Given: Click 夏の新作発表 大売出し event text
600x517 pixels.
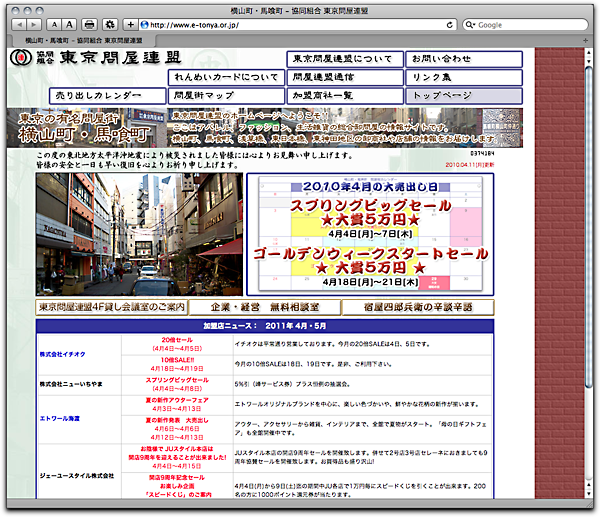Looking at the screenshot, I should (177, 420).
